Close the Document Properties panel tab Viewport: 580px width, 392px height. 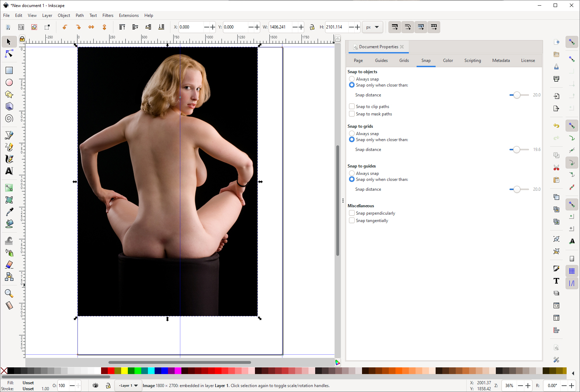pyautogui.click(x=402, y=47)
